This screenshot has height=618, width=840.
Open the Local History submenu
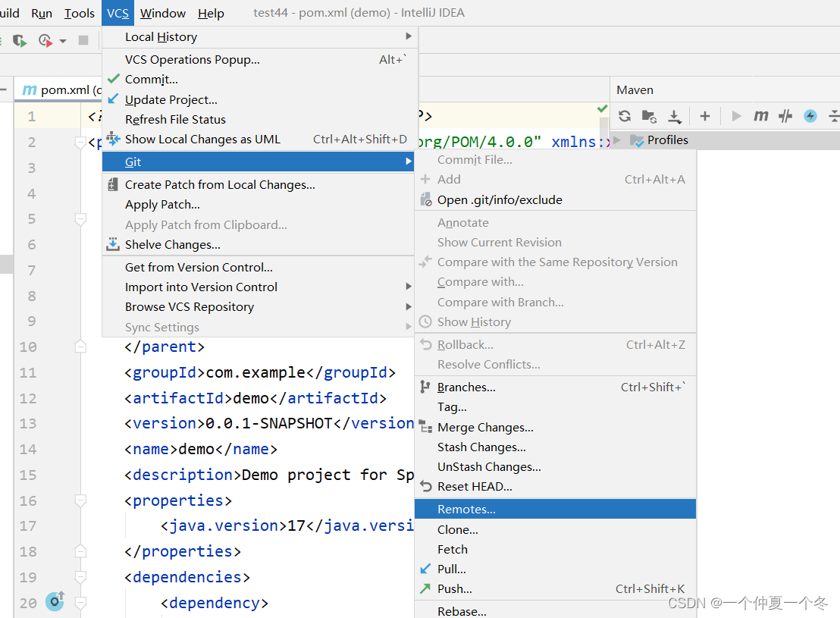tap(260, 37)
